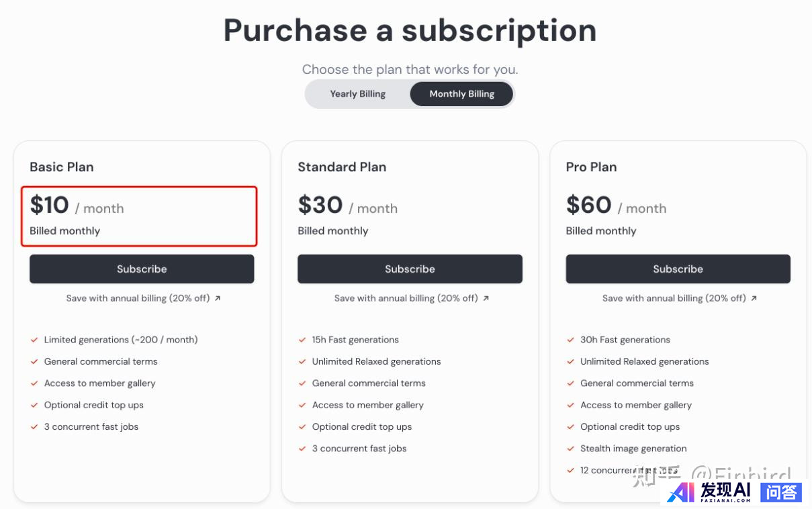Viewport: 812px width, 509px height.
Task: Click the FAXIANAI logo icon
Action: point(682,492)
